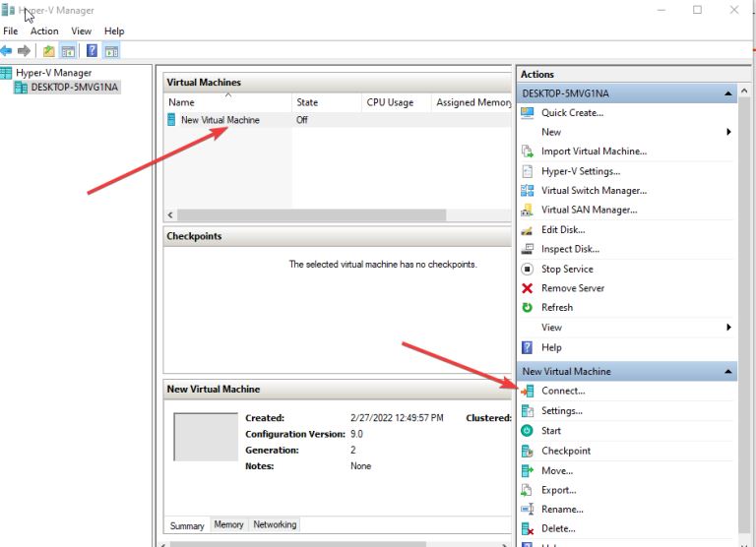Switch to the Memory tab
Screen dimensions: 756x547
coord(228,524)
